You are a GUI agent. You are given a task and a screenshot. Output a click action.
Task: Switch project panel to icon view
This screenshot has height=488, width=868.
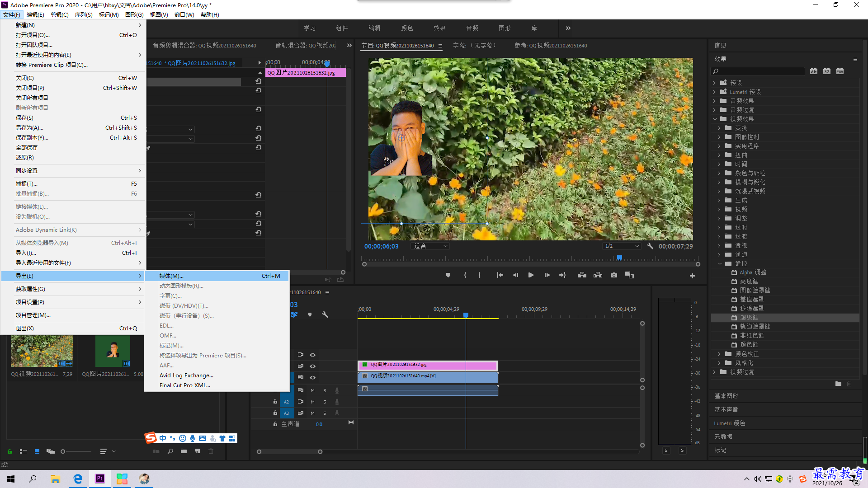pos(37,451)
